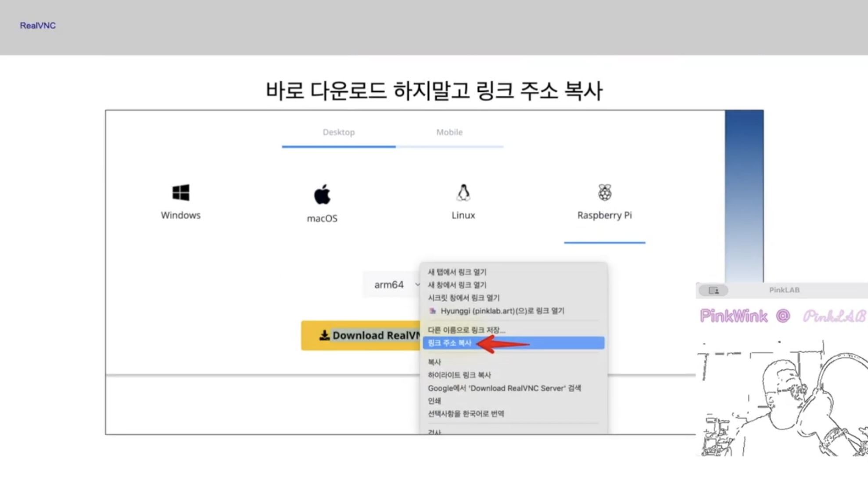
Task: Choose '하이라이트 링크 복사' menu item
Action: click(x=459, y=375)
